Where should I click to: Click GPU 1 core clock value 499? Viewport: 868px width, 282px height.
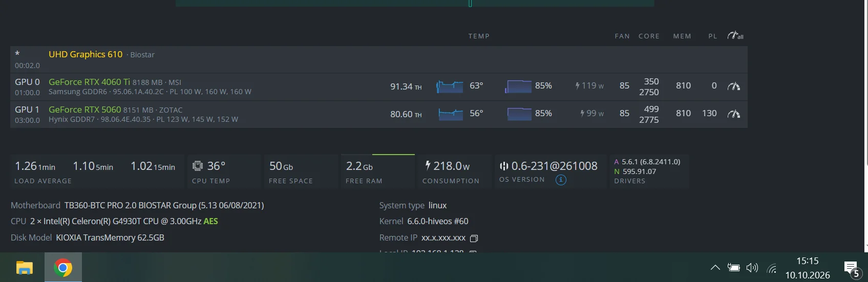[651, 109]
